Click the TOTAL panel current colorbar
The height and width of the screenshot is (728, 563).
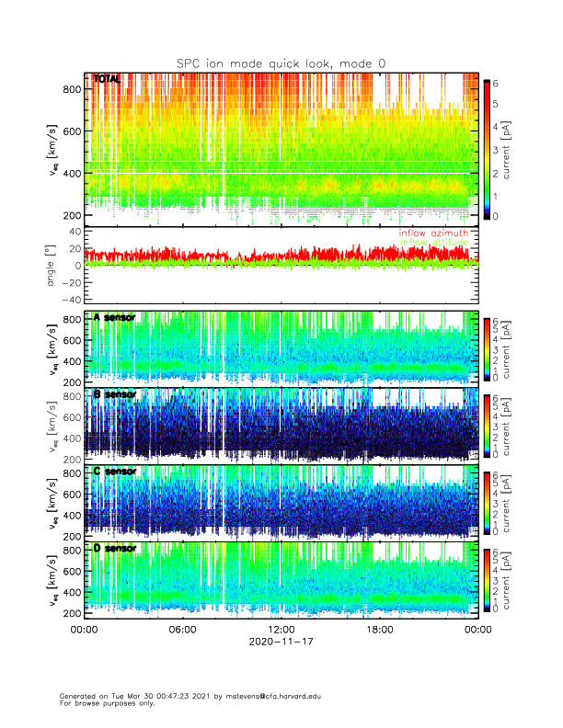(x=488, y=149)
